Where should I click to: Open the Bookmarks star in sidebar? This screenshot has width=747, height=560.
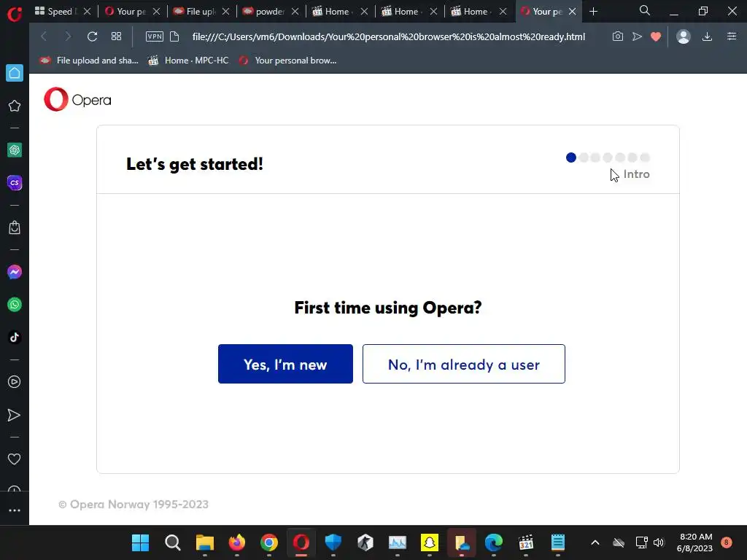point(15,106)
